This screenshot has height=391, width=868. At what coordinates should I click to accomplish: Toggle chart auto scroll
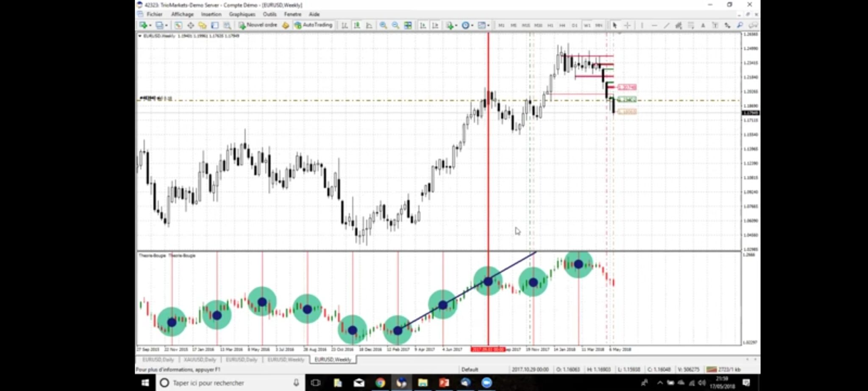coord(423,25)
